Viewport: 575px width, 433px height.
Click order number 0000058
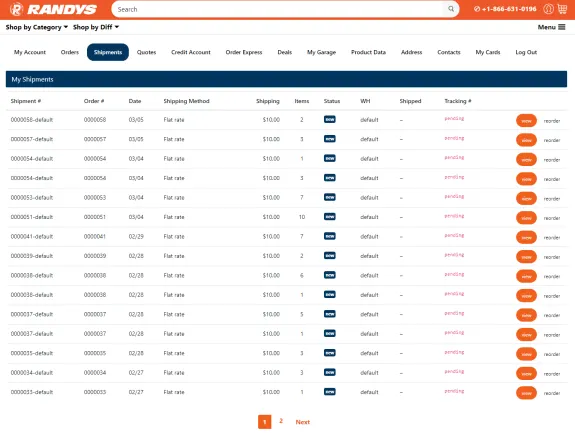pyautogui.click(x=95, y=120)
